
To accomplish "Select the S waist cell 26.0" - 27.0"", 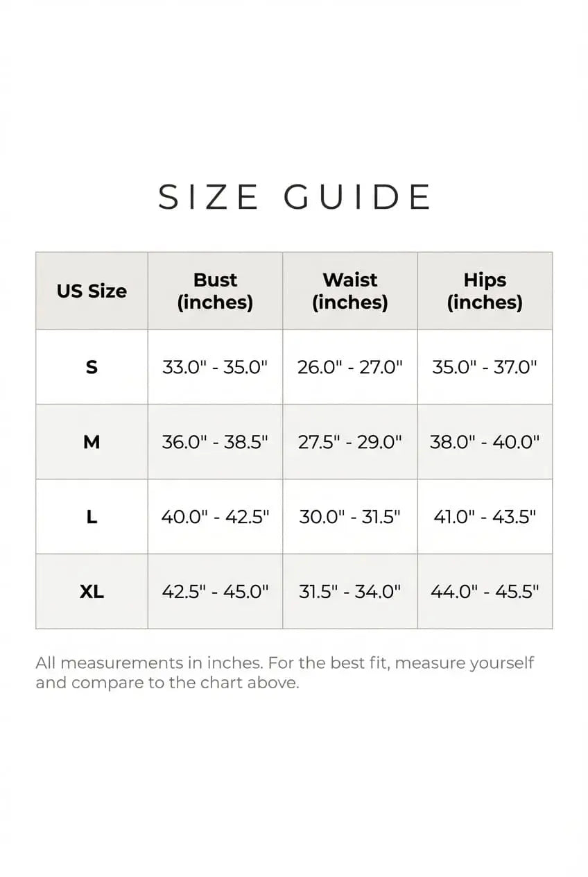I will click(x=350, y=367).
